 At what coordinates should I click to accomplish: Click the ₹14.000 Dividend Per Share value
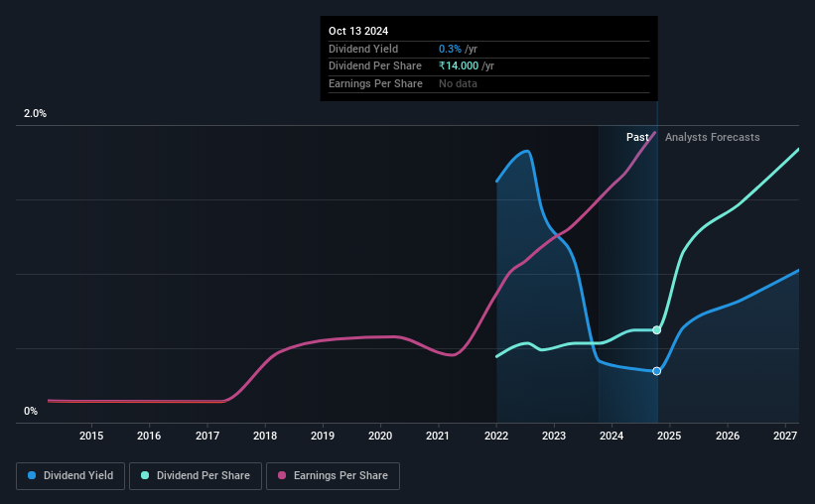[459, 66]
